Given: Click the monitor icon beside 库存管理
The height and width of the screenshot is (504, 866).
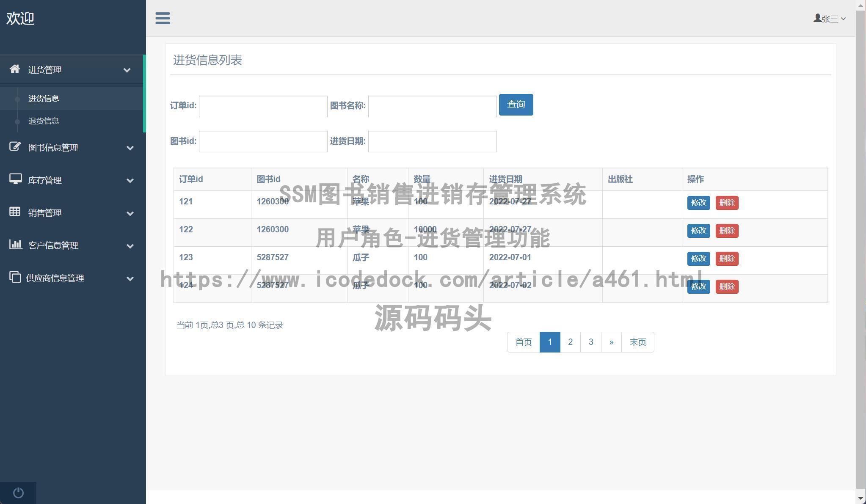Looking at the screenshot, I should 15,179.
